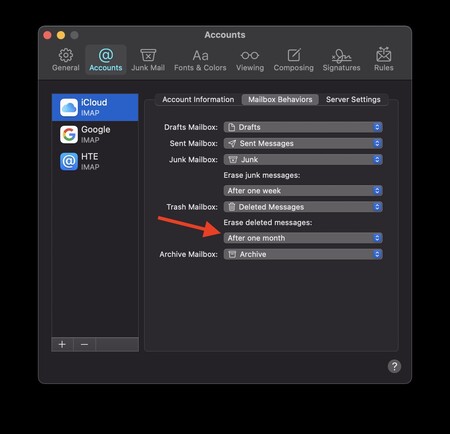Open Signatures preferences
This screenshot has width=450, height=434.
341,60
